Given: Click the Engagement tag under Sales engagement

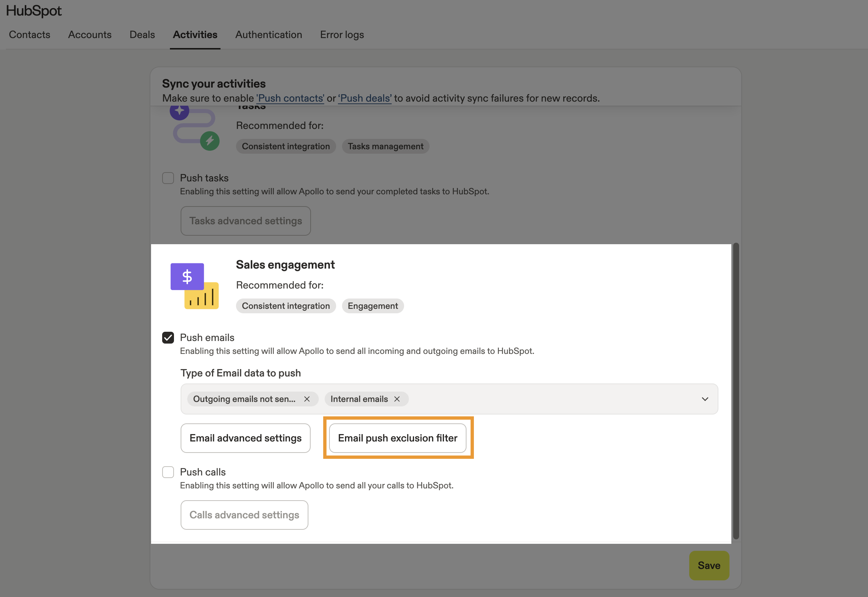Looking at the screenshot, I should [372, 306].
